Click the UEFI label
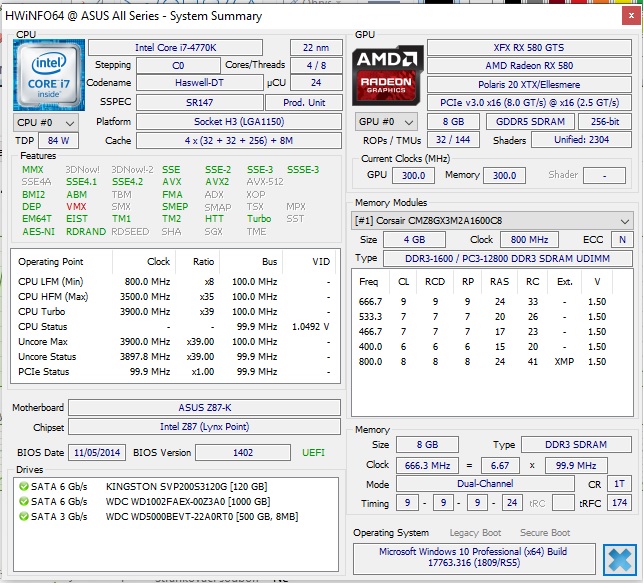This screenshot has height=585, width=644. point(313,453)
